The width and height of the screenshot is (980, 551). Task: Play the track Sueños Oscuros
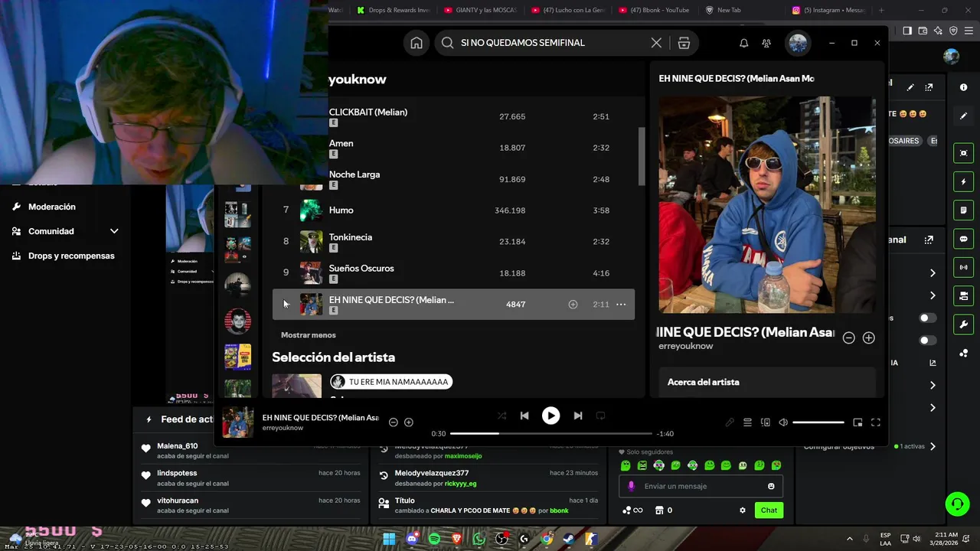(x=361, y=269)
